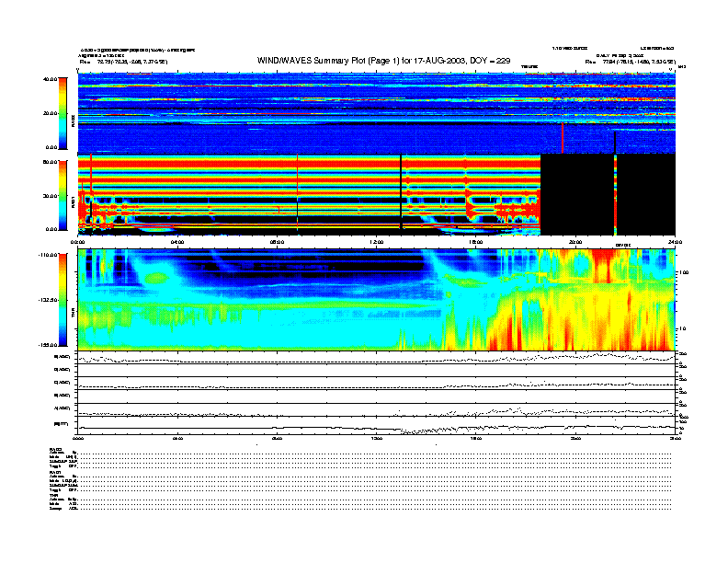This screenshot has width=728, height=563.
Task: Click the RAD2 color scale bar
Action: (x=63, y=113)
